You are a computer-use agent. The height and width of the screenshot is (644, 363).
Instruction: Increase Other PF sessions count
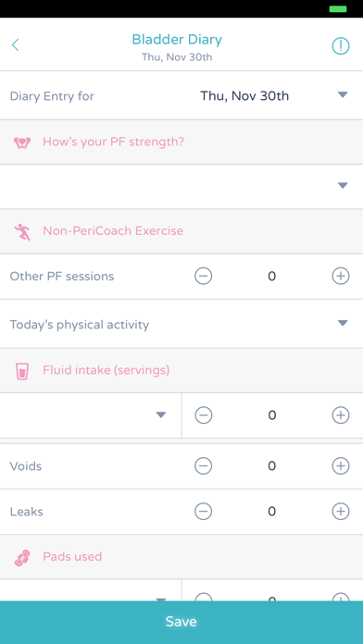pyautogui.click(x=341, y=276)
